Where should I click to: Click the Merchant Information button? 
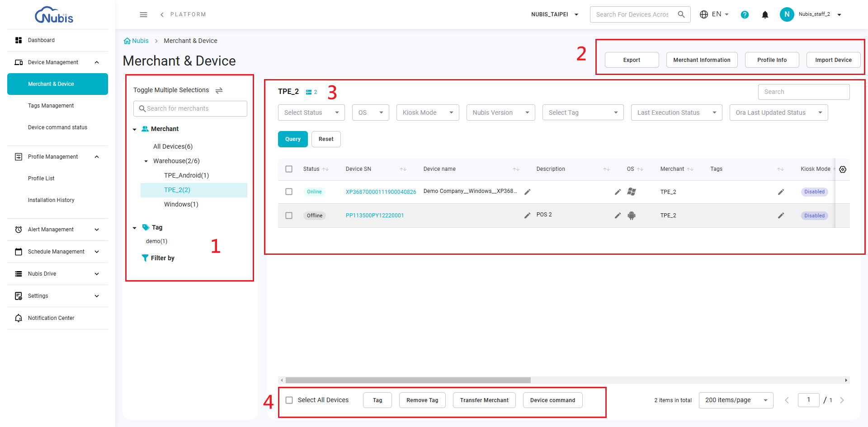[702, 60]
